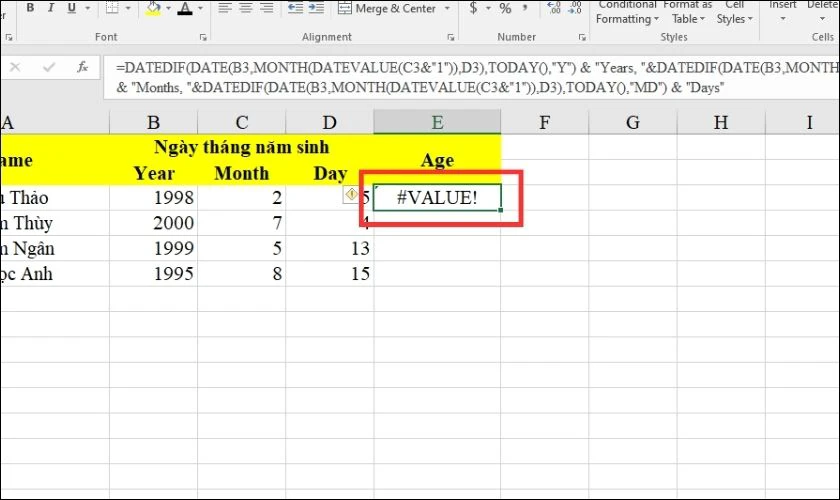Select the Age header cell
The image size is (840, 500).
coord(437,160)
